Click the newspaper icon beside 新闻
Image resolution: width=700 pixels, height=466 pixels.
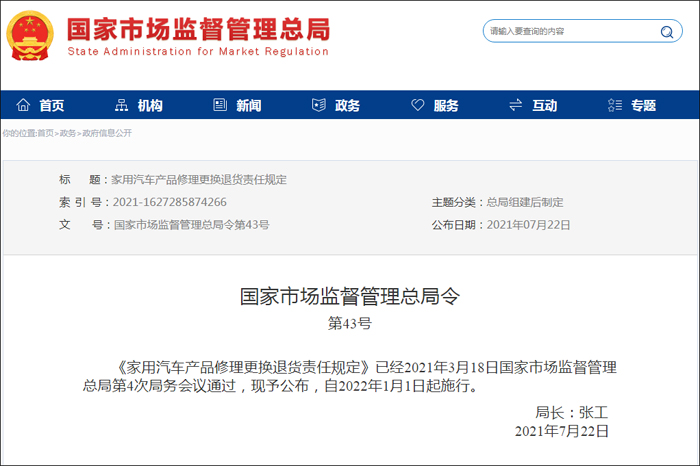(220, 105)
